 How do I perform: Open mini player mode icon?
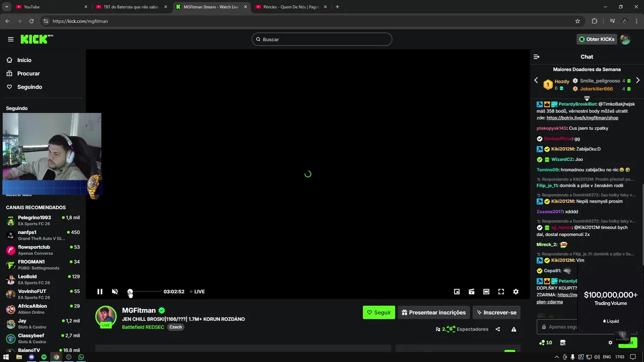coord(457,292)
